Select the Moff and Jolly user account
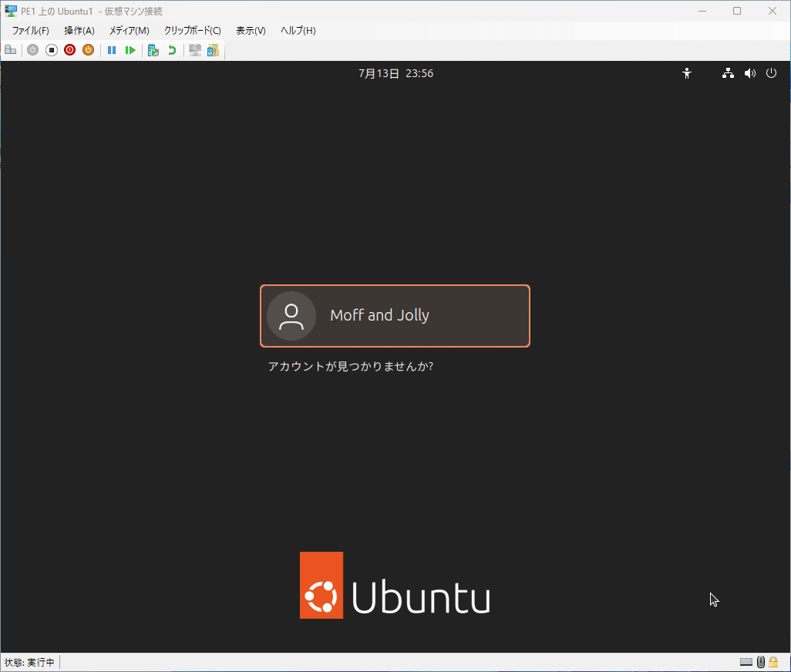 coord(395,316)
